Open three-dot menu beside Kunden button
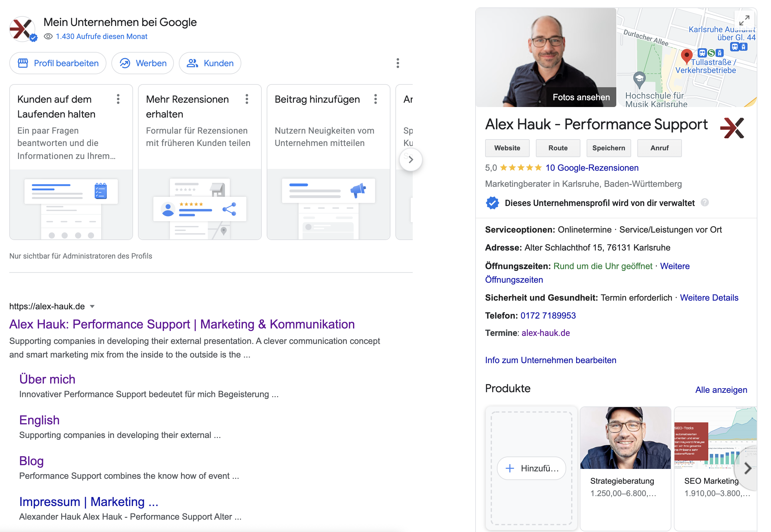Image resolution: width=771 pixels, height=532 pixels. point(398,63)
